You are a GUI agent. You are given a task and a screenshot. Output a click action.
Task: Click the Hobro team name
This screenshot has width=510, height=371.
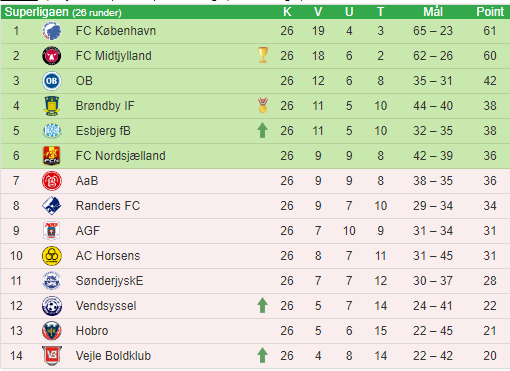pyautogui.click(x=92, y=331)
